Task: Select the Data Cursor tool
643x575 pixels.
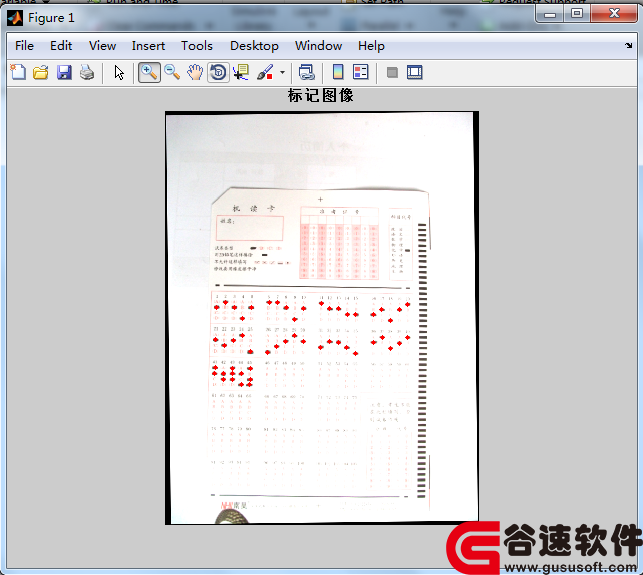Action: 241,72
